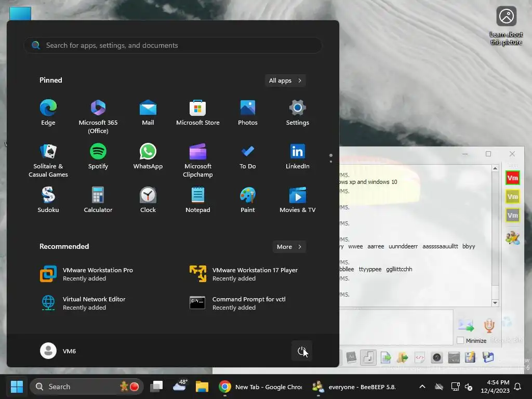Switch to everyone - BeeBEEP taskbar window
Image resolution: width=532 pixels, height=399 pixels.
pyautogui.click(x=354, y=387)
